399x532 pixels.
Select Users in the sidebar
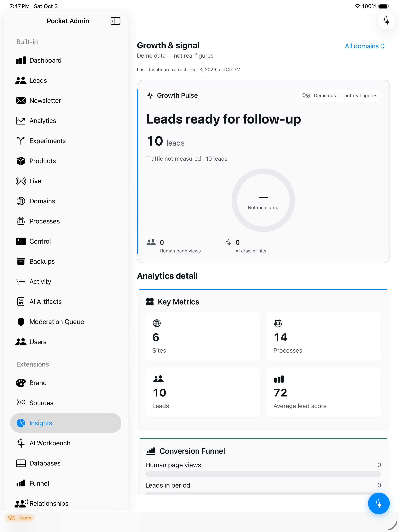pos(65,342)
